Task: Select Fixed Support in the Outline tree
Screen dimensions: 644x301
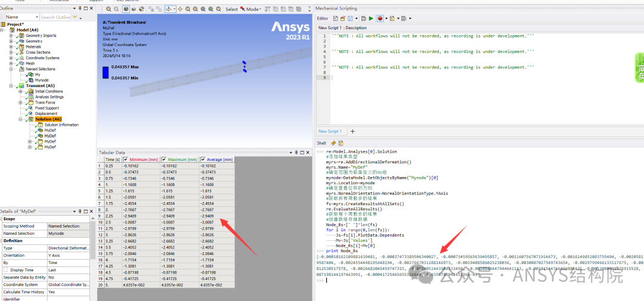Action: (47, 108)
